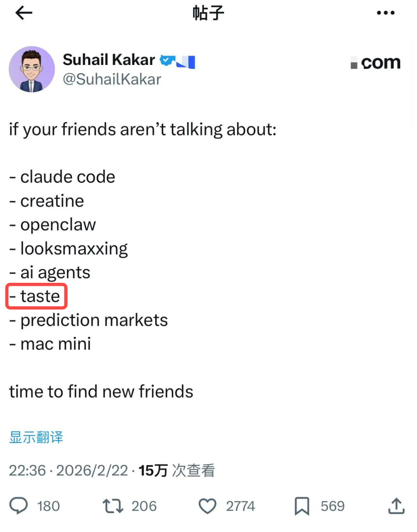Click the 2774 likes count
This screenshot has height=532, width=417.
tap(240, 506)
